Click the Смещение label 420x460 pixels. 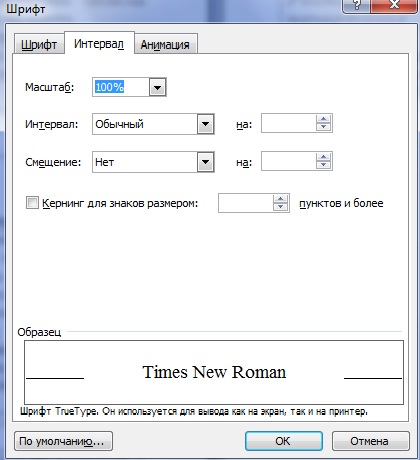[x=53, y=162]
